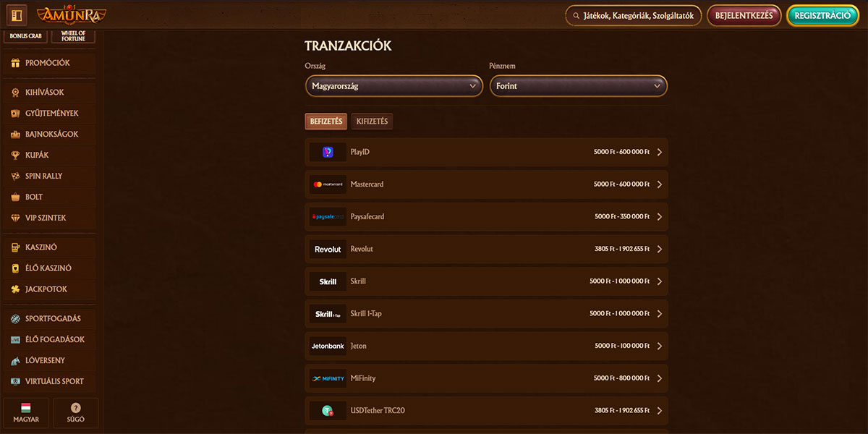The width and height of the screenshot is (868, 434).
Task: Select the Mastercard payment method logo
Action: click(328, 184)
